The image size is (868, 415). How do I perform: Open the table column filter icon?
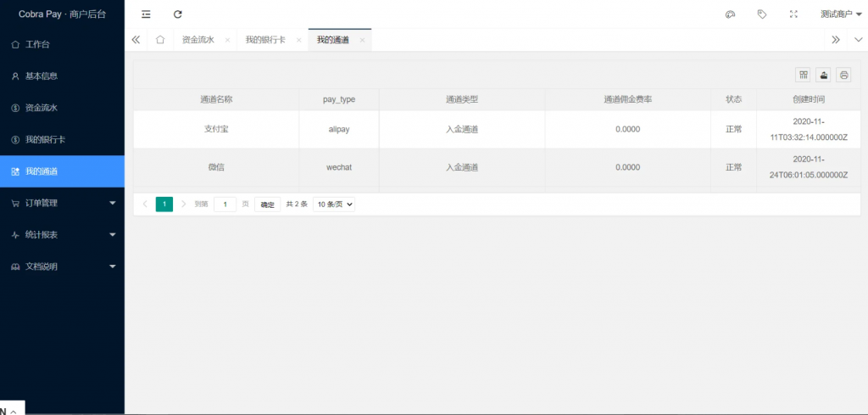803,76
